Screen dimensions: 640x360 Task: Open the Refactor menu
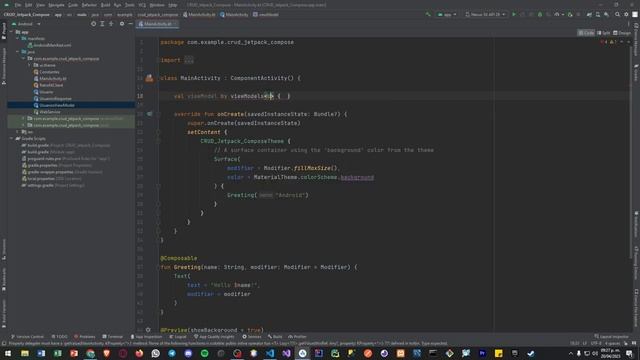[89, 5]
